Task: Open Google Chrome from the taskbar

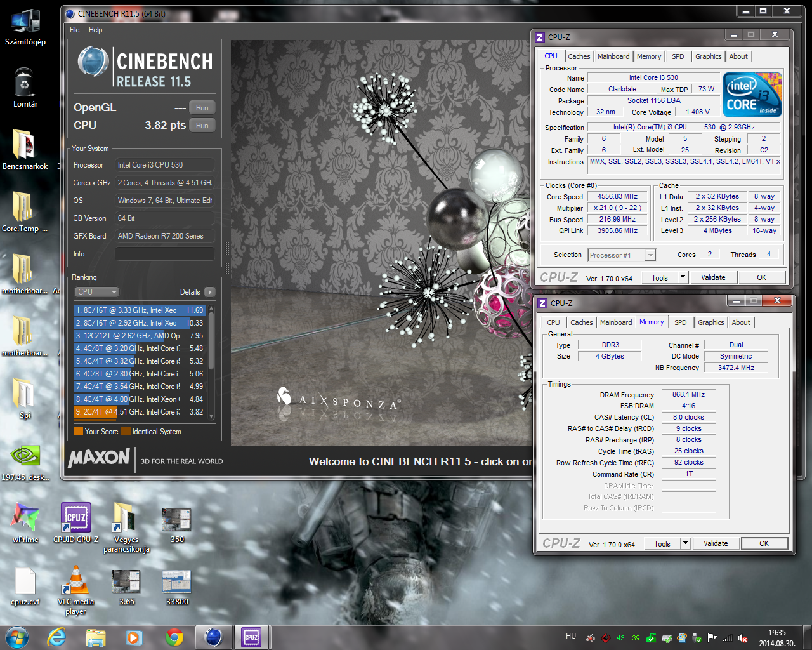Action: pyautogui.click(x=174, y=637)
